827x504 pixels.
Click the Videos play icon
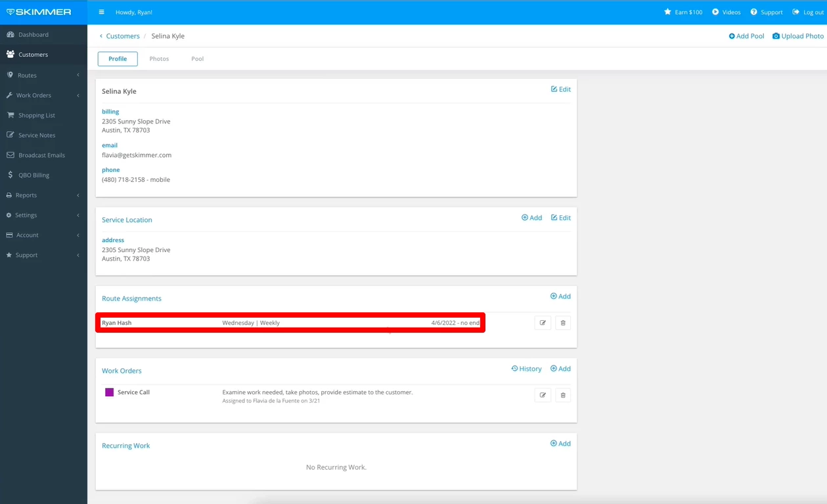(x=715, y=12)
